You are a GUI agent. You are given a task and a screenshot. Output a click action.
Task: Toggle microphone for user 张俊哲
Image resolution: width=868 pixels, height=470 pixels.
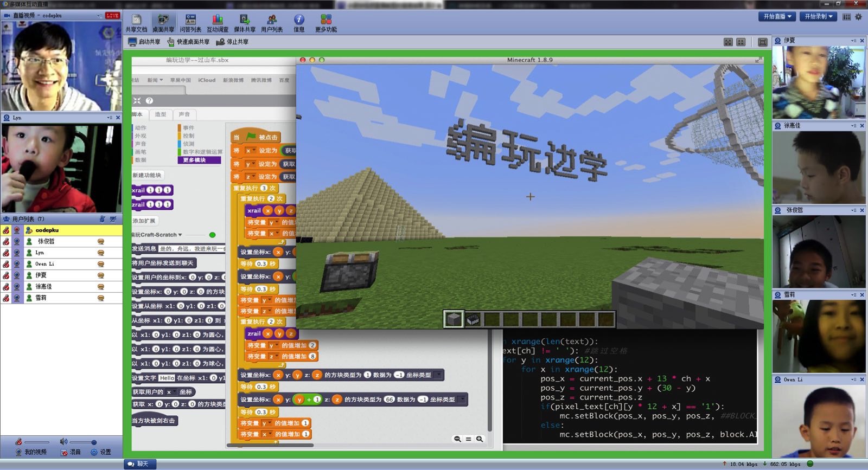pos(6,241)
